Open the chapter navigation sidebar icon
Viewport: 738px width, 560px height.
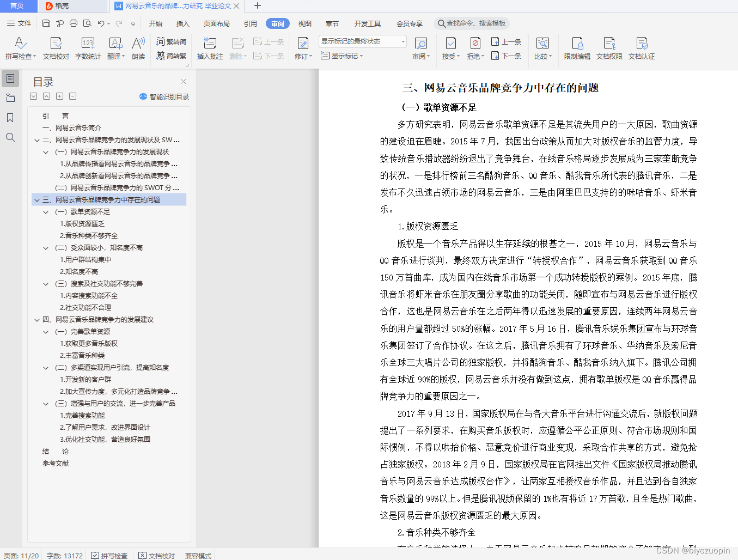10,98
